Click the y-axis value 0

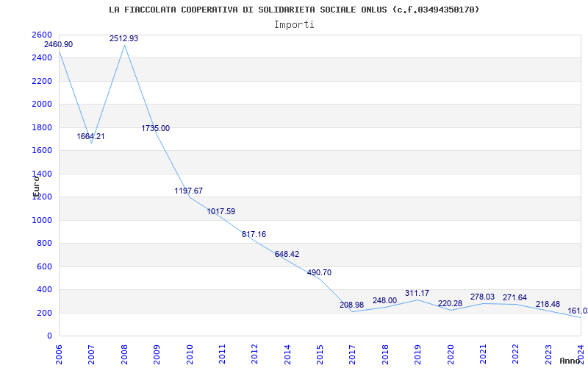coord(49,336)
